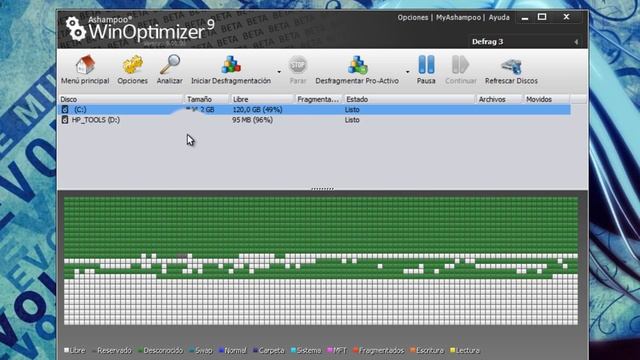Click the Escritura legend swatch
This screenshot has height=360, width=640.
(x=413, y=350)
